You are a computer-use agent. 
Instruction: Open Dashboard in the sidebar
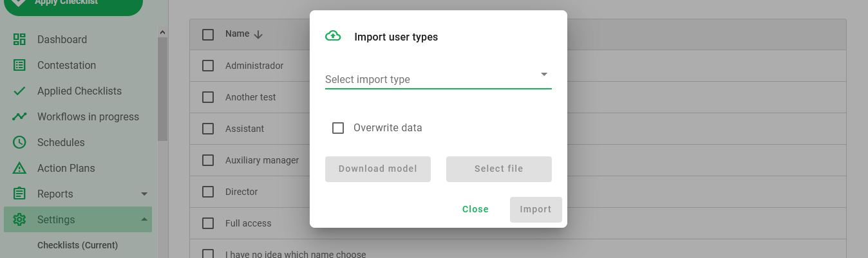tap(62, 39)
